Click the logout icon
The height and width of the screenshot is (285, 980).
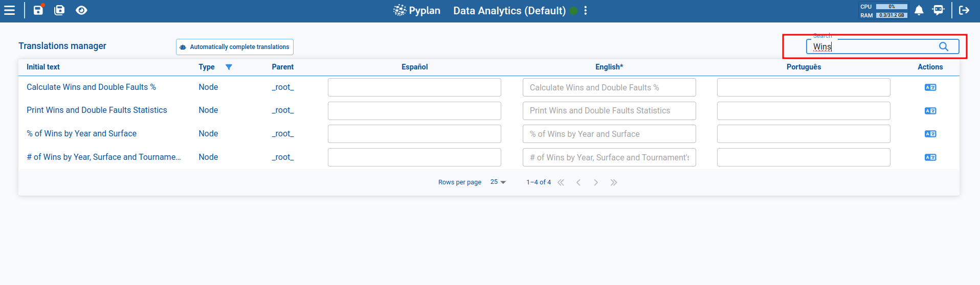[x=964, y=10]
